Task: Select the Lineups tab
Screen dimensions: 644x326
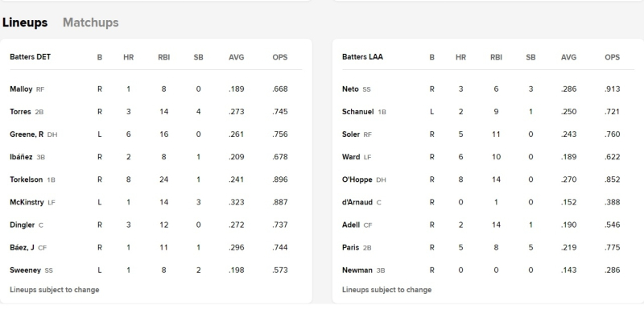Action: click(25, 23)
